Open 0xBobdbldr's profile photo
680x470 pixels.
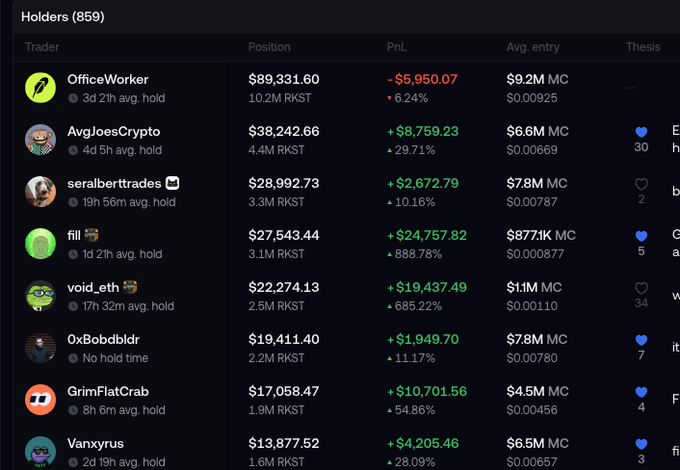tap(40, 348)
